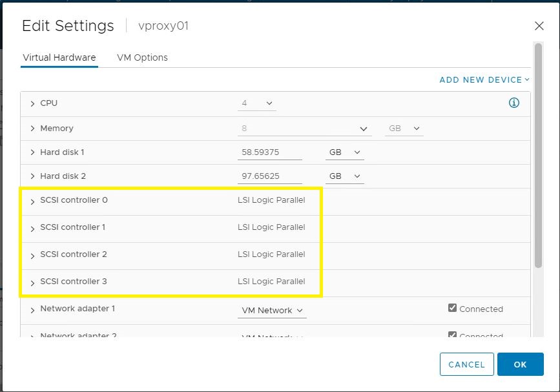Image resolution: width=560 pixels, height=392 pixels.
Task: Expand SCSI controller 1
Action: [32, 228]
